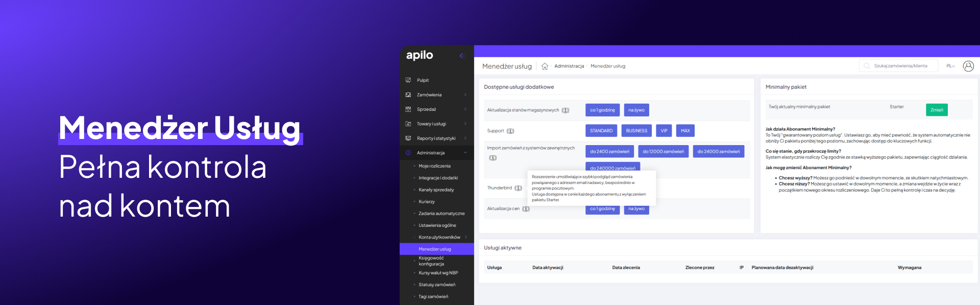Select the VIP support plan button
The image size is (980, 305).
click(x=664, y=131)
